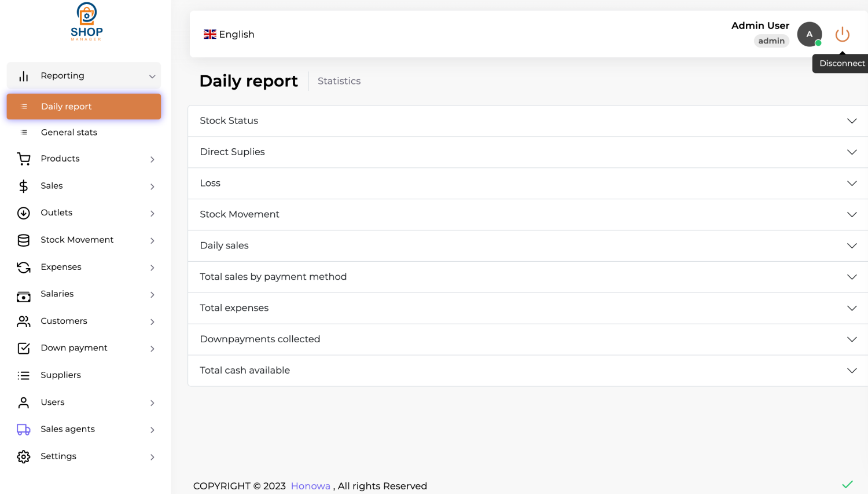Screen dimensions: 868x494
Task: Open the Daily report menu item
Action: click(84, 107)
